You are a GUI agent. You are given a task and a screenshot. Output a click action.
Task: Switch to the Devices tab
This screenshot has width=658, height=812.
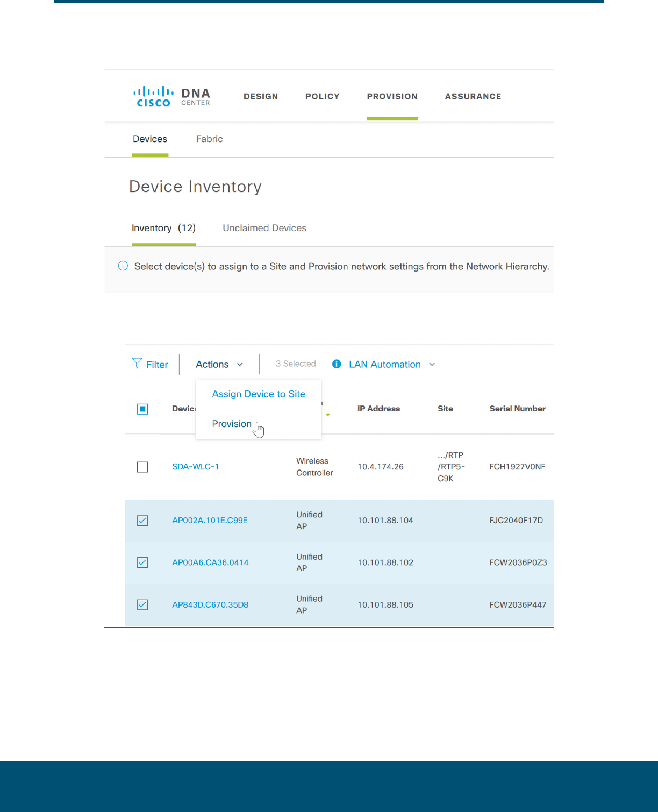click(x=150, y=139)
